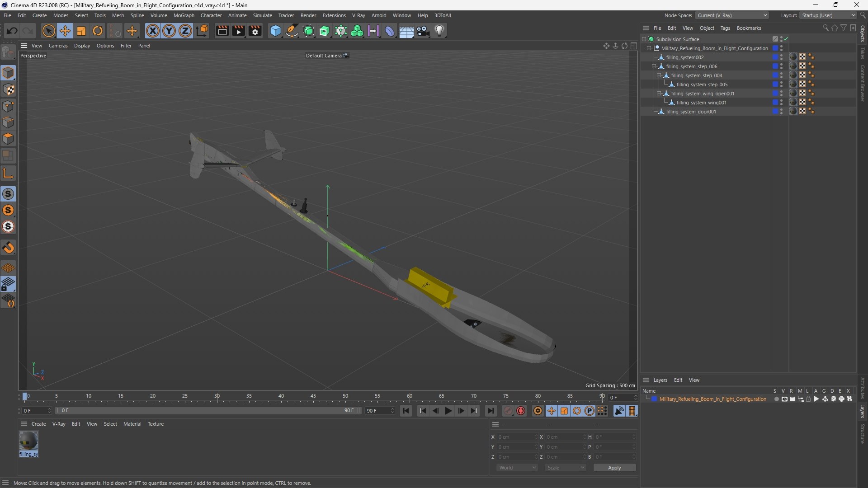Click the Light bulb icon
Viewport: 868px width, 488px height.
(x=439, y=31)
